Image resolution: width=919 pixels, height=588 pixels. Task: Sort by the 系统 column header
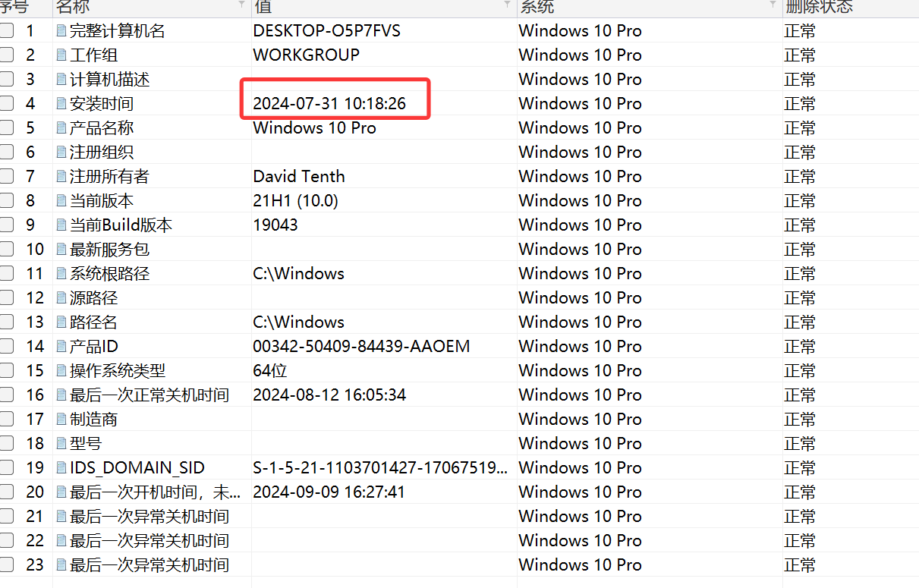537,7
